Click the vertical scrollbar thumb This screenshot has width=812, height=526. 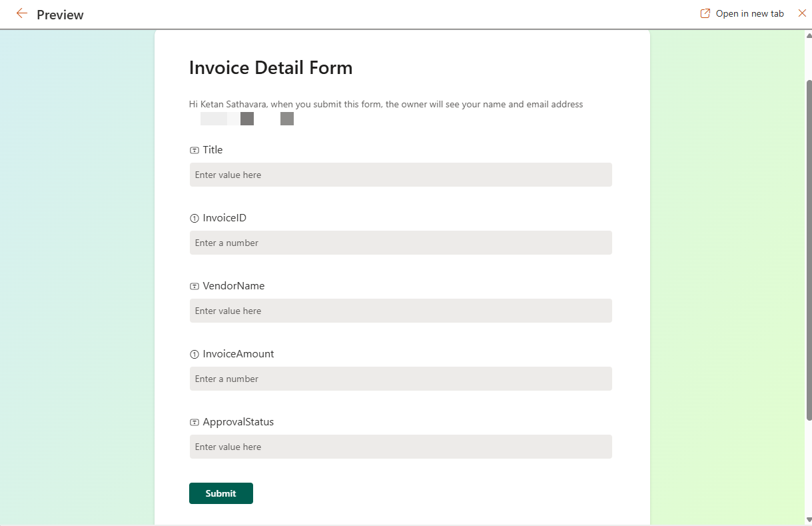[809, 250]
